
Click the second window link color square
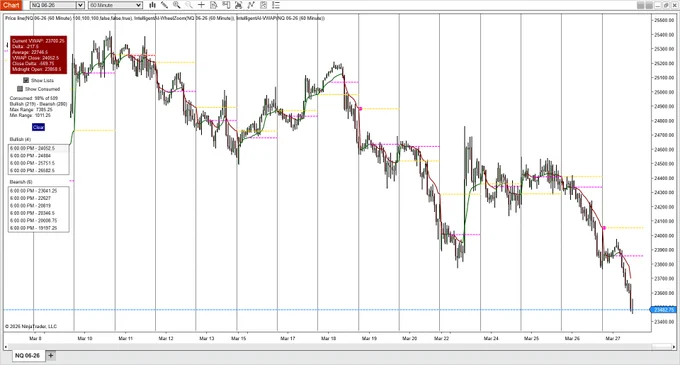pyautogui.click(x=649, y=5)
